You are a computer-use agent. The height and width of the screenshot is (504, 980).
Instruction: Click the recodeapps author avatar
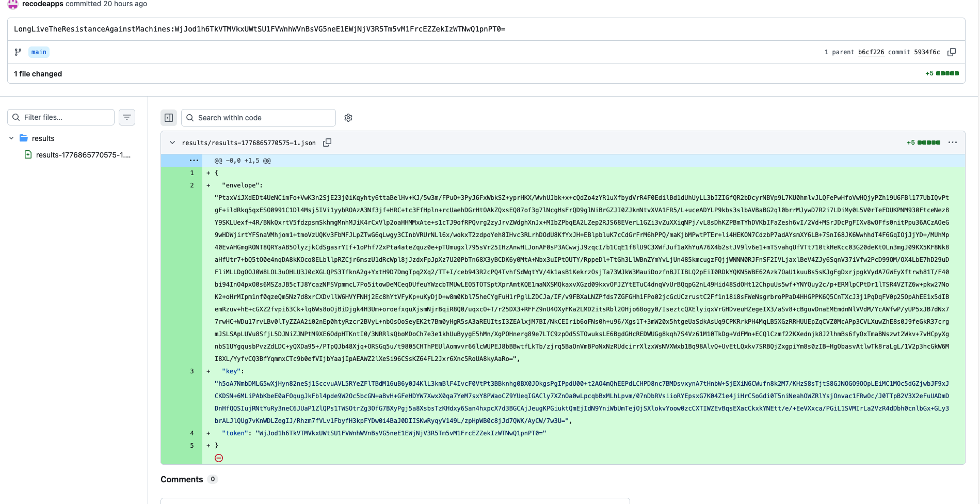point(13,4)
